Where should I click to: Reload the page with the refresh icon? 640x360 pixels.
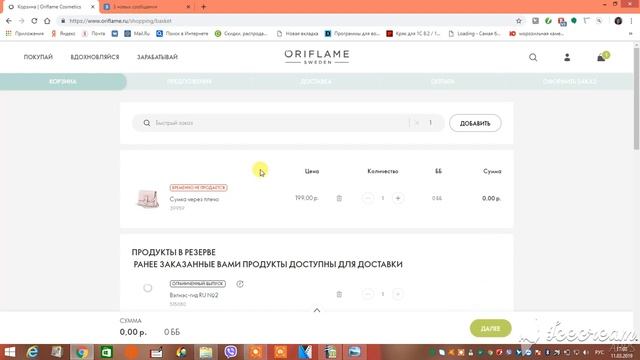pyautogui.click(x=34, y=21)
